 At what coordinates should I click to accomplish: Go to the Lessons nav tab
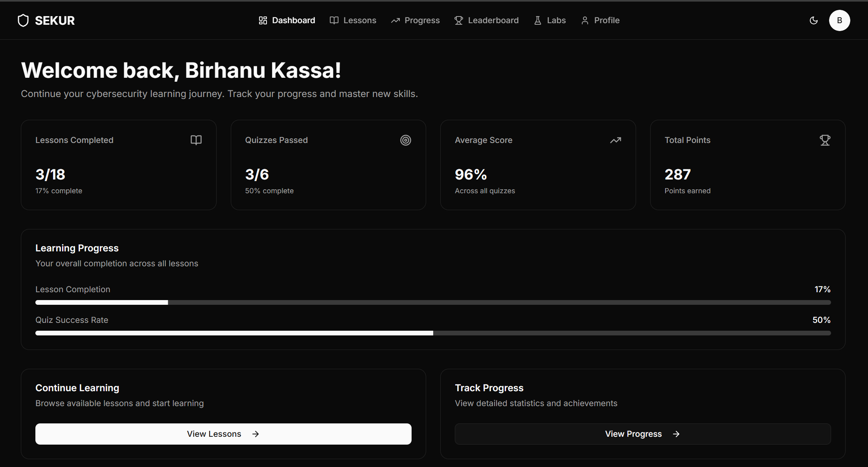(x=353, y=20)
